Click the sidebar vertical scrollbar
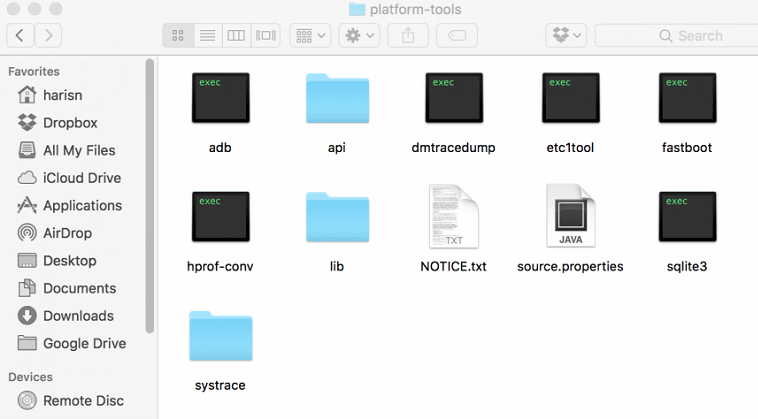758x419 pixels. coord(150,196)
